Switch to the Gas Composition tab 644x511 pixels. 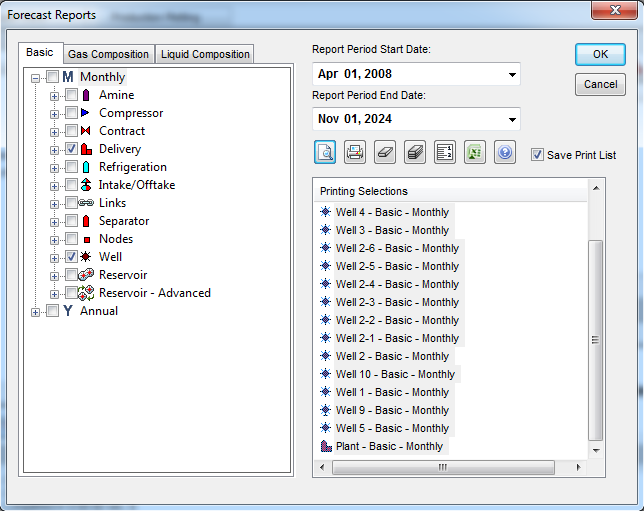tap(108, 54)
